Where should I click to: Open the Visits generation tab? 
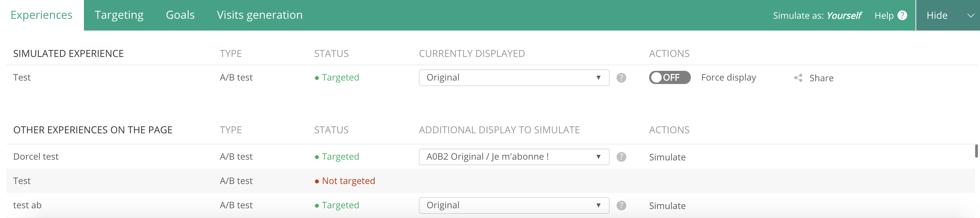coord(259,15)
